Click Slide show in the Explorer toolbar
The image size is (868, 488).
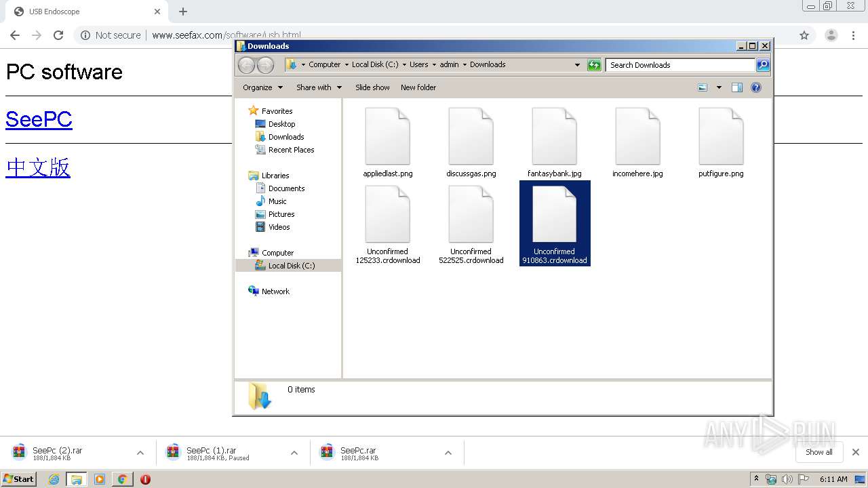coord(372,87)
